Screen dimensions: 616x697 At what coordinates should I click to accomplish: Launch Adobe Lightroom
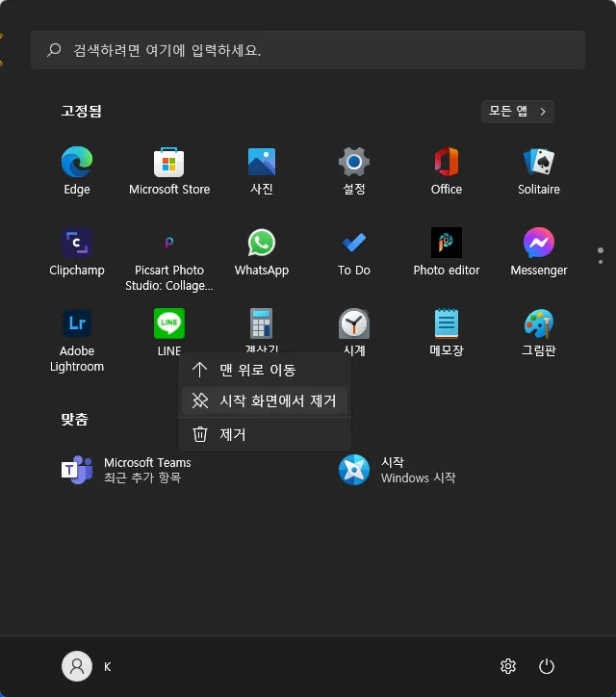point(77,340)
